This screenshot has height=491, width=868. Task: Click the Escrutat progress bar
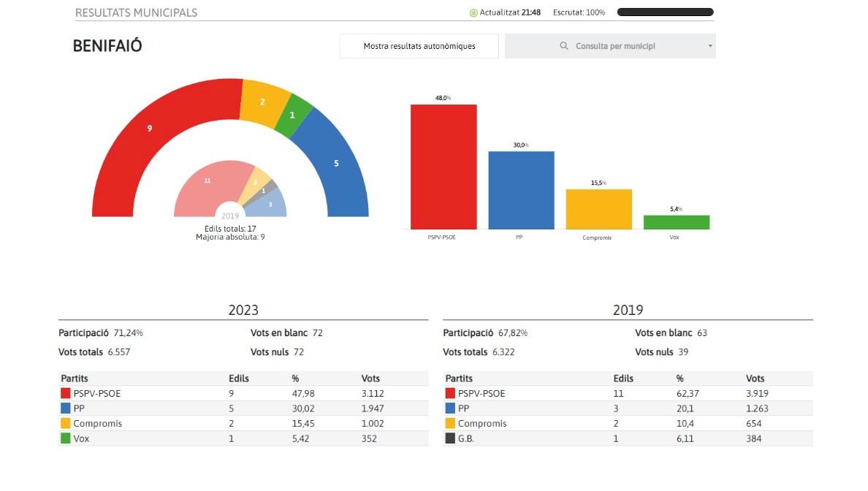point(665,12)
